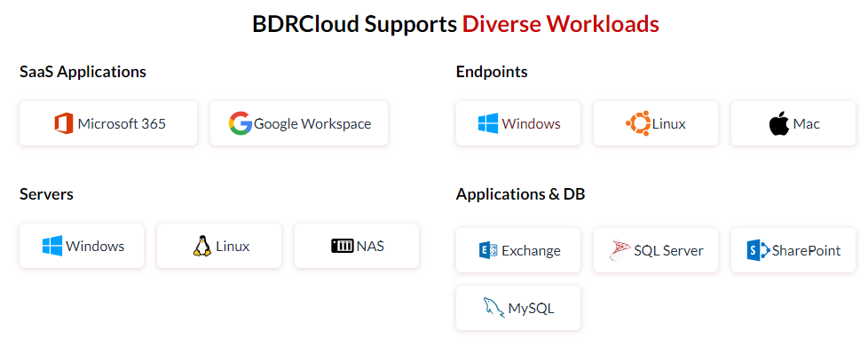Click the SharePoint logo icon

point(759,250)
